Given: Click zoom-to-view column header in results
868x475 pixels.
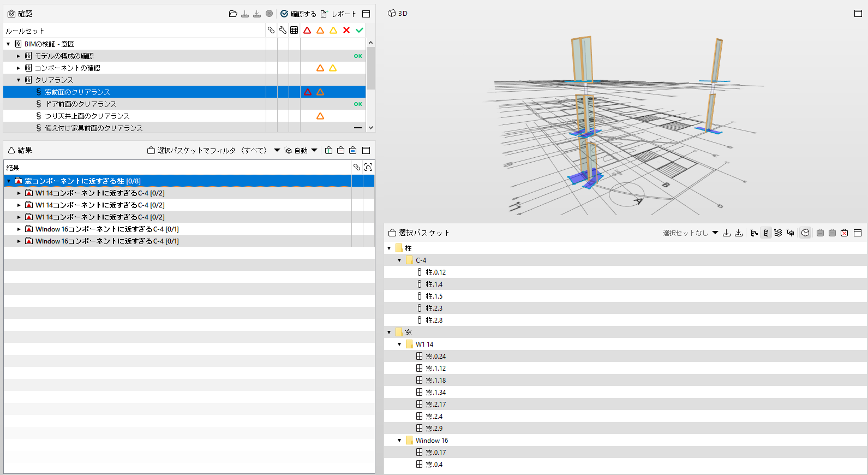Looking at the screenshot, I should tap(368, 167).
